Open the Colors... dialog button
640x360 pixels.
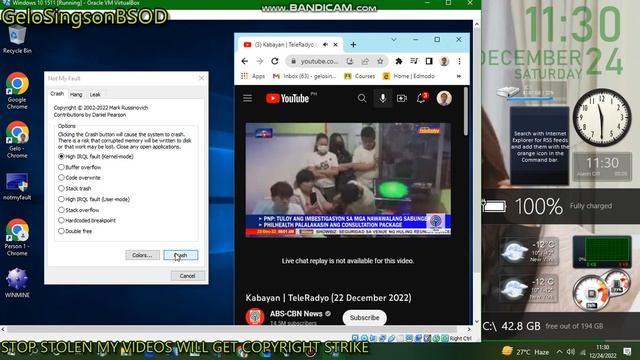pyautogui.click(x=142, y=255)
